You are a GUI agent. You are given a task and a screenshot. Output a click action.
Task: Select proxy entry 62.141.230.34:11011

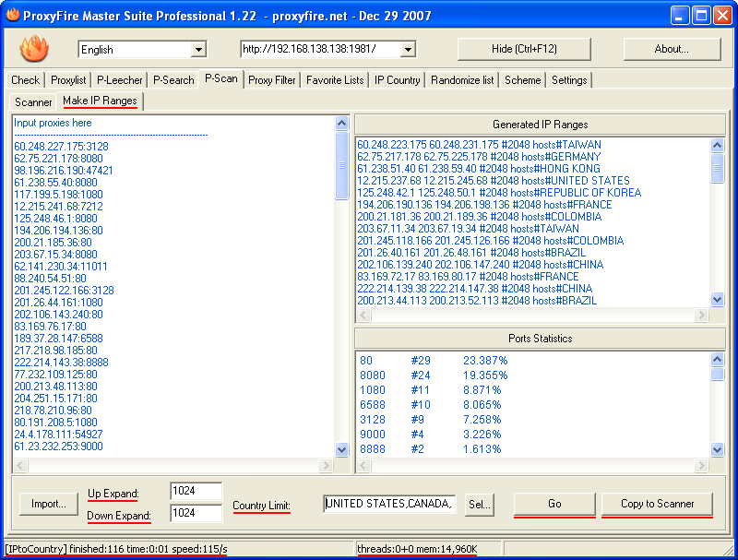61,267
